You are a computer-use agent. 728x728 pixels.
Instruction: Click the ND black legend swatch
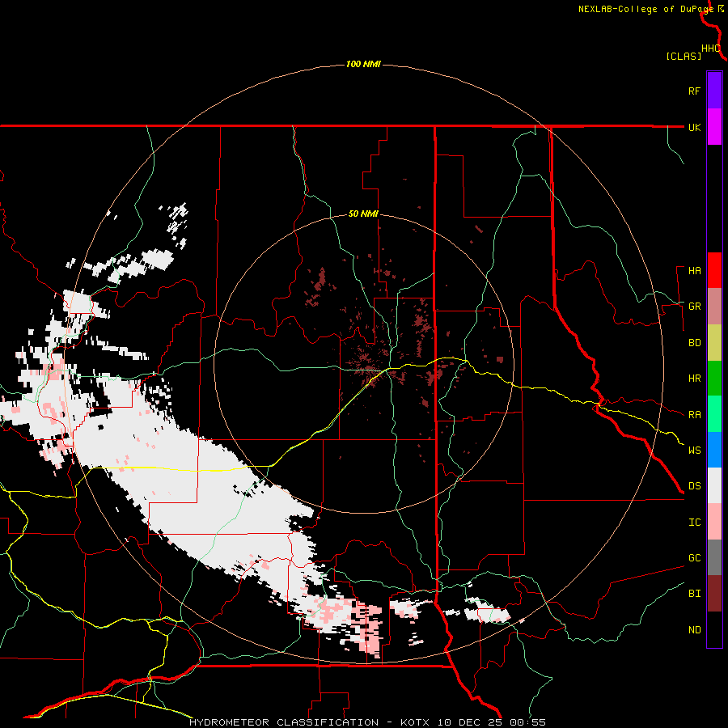pyautogui.click(x=714, y=629)
